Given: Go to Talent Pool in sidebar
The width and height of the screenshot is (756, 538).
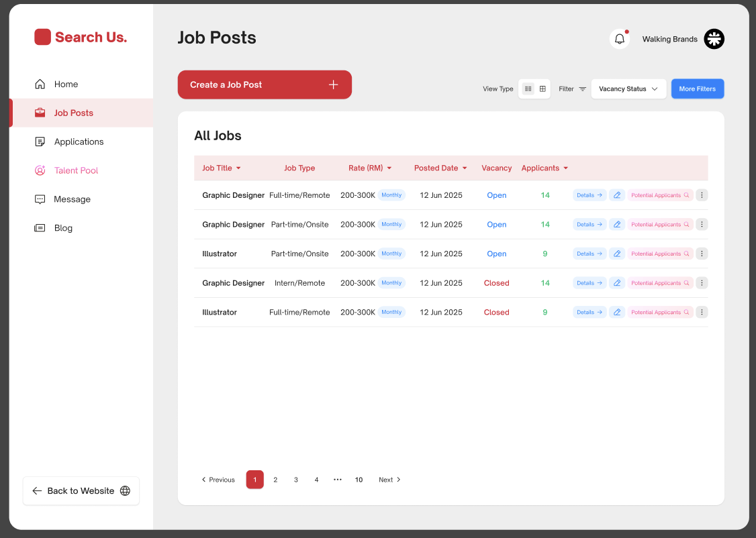Looking at the screenshot, I should point(76,170).
